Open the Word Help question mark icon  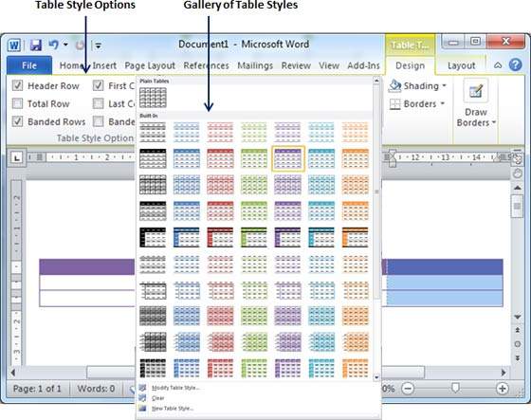tap(516, 64)
